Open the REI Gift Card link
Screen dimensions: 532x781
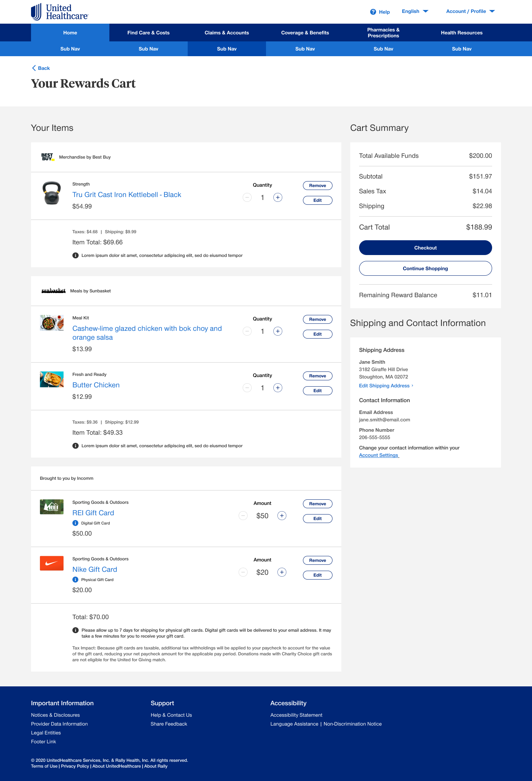click(93, 513)
